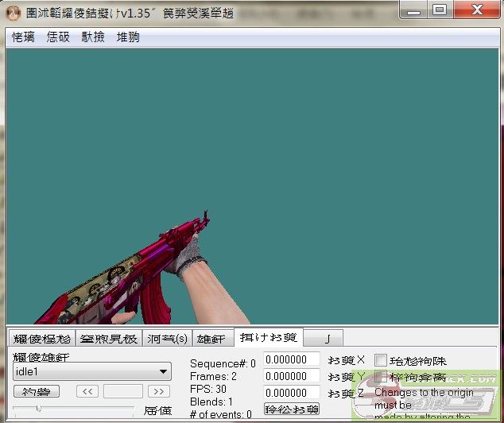Switch to the fourth tab of the bottom panel
Image resolution: width=504 pixels, height=423 pixels.
tap(213, 338)
